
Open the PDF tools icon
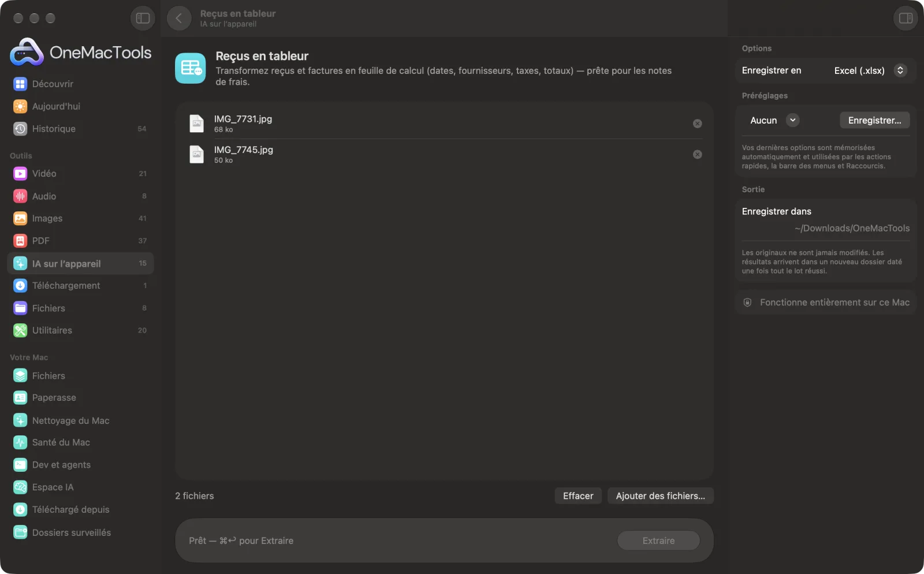[x=20, y=241]
